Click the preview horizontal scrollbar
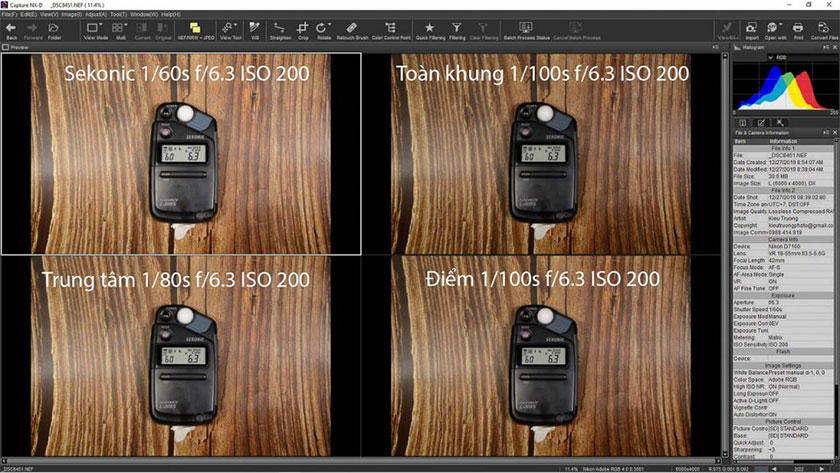840x473 pixels. tap(361, 461)
